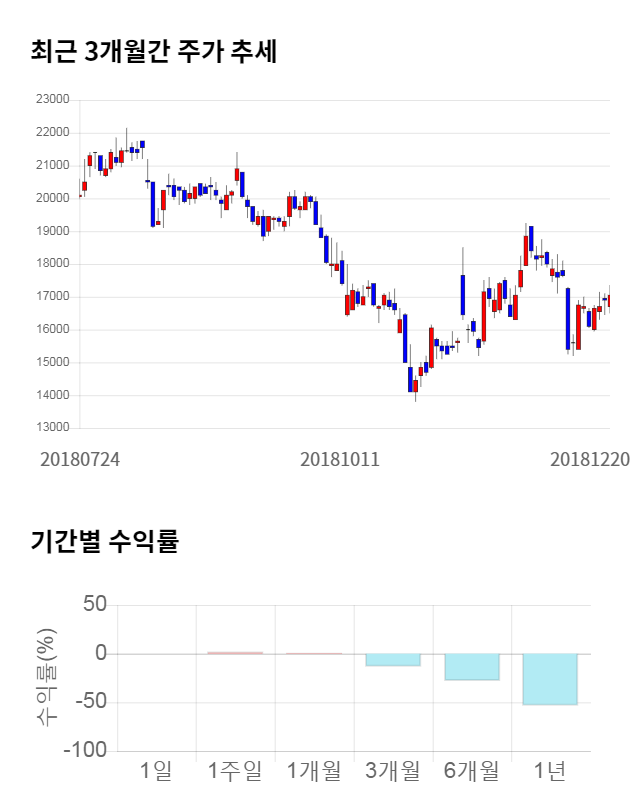Viewport: 640px width, 810px height.
Task: Click the 최근 3개월간 주가 추세 heading
Action: click(x=153, y=52)
